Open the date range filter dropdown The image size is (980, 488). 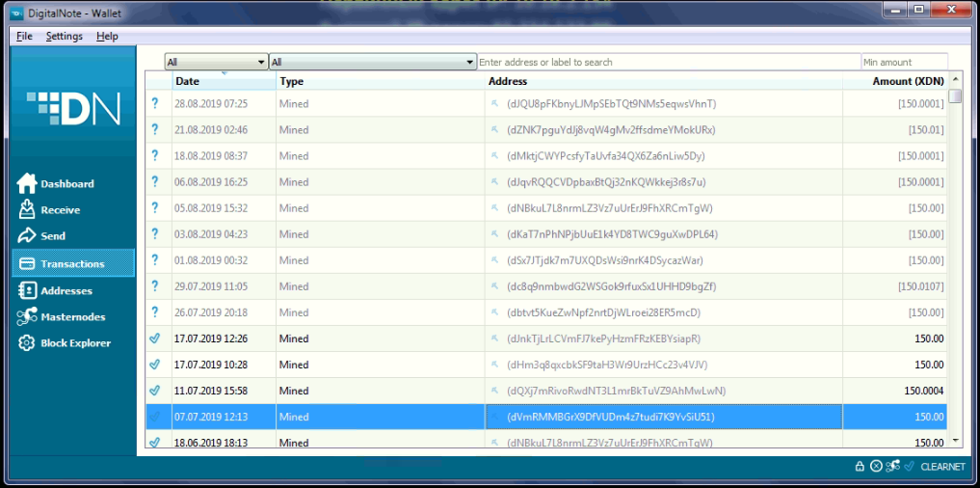tap(216, 63)
